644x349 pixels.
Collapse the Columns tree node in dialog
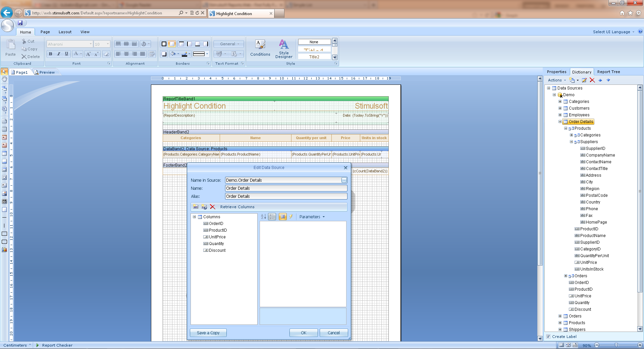point(194,217)
